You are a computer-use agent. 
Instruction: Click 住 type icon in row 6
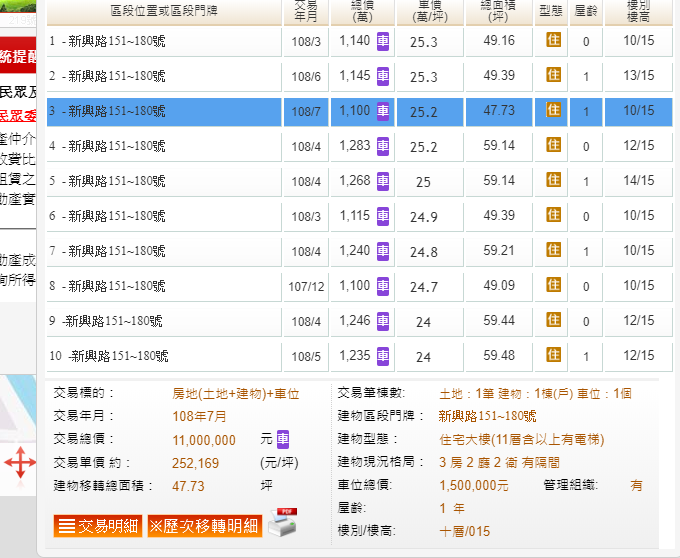(x=553, y=215)
